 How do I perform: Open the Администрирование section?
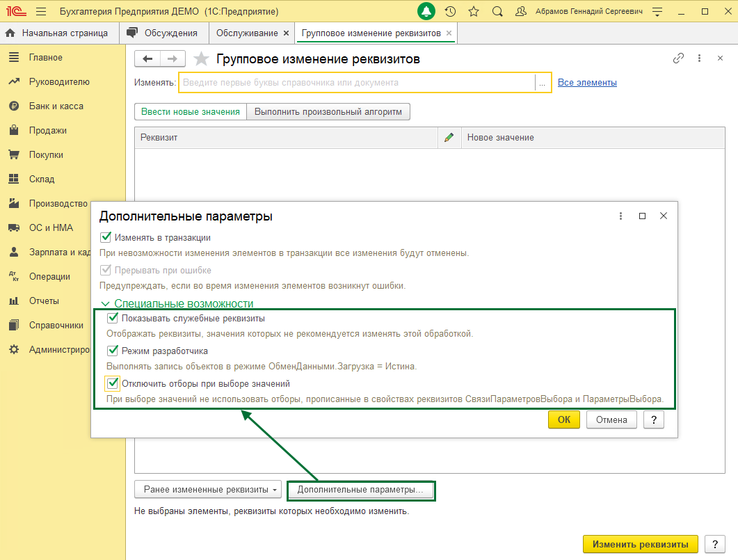coord(59,350)
